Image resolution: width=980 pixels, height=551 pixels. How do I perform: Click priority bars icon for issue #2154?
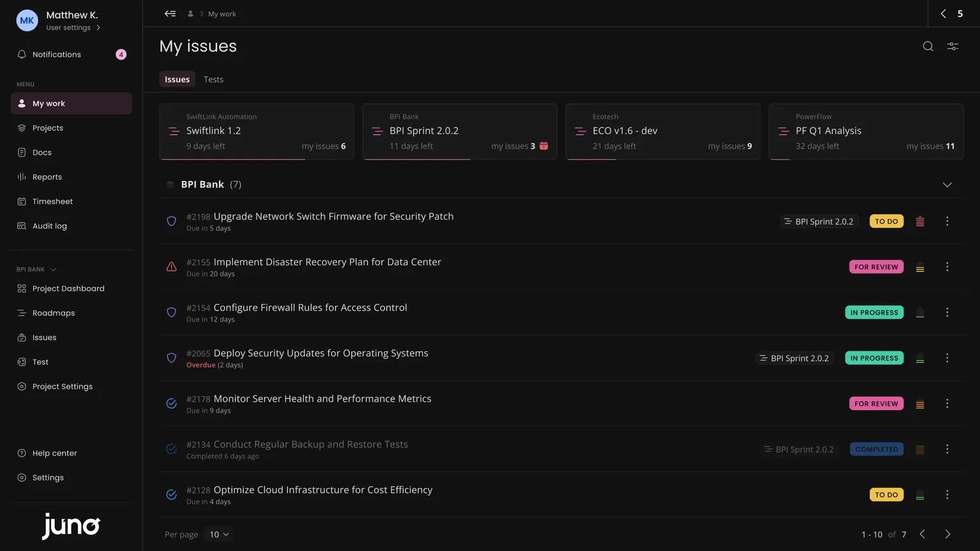click(920, 312)
